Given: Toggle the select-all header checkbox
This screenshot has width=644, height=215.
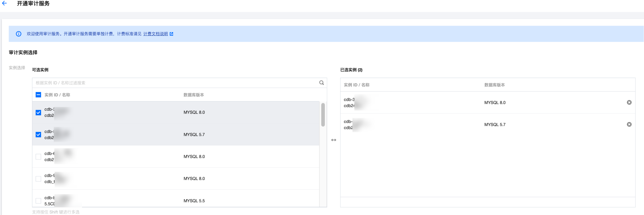Looking at the screenshot, I should (38, 95).
